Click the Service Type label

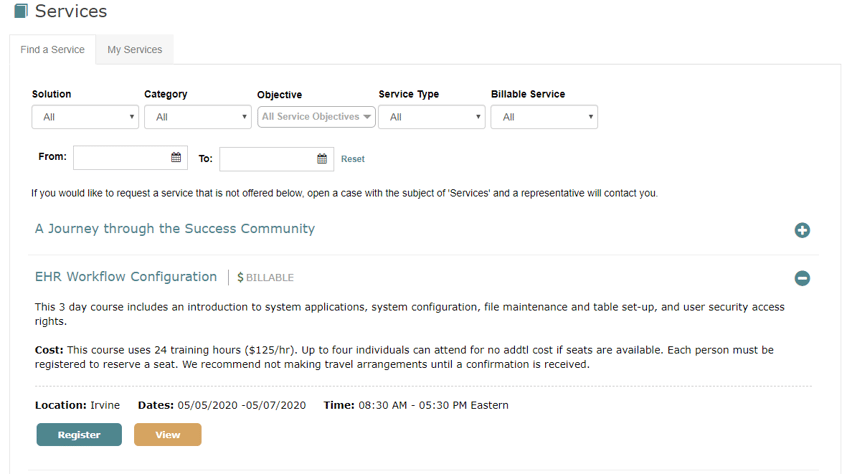point(409,94)
